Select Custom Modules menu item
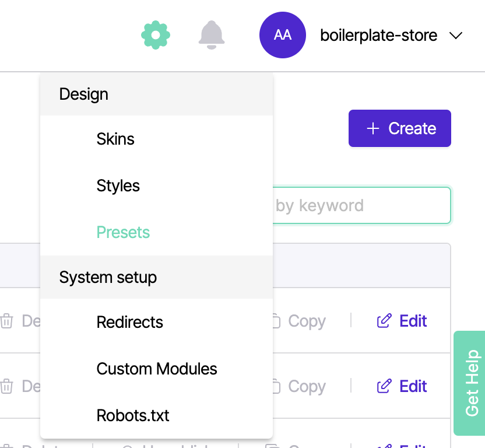Viewport: 485px width, 448px height. point(156,369)
